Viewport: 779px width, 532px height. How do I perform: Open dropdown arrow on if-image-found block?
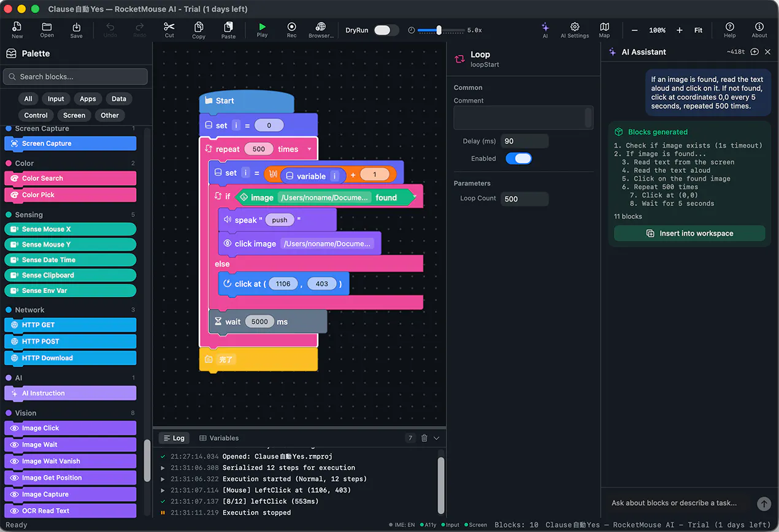coord(415,197)
